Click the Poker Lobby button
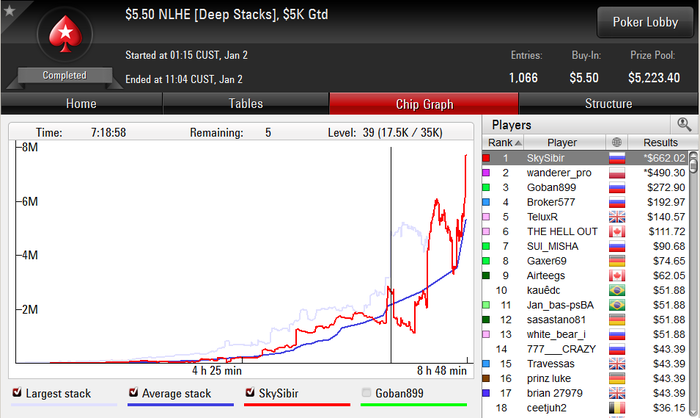The width and height of the screenshot is (700, 418). 645,22
